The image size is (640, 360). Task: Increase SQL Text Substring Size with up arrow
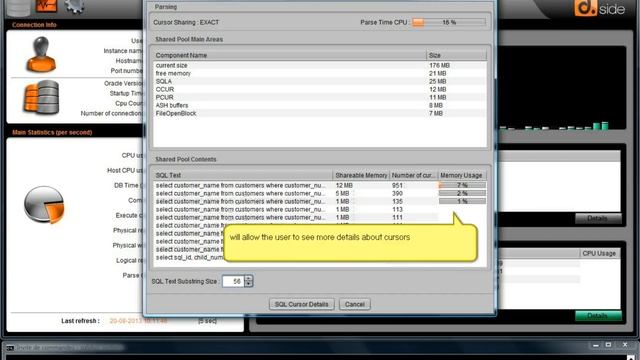coord(249,278)
